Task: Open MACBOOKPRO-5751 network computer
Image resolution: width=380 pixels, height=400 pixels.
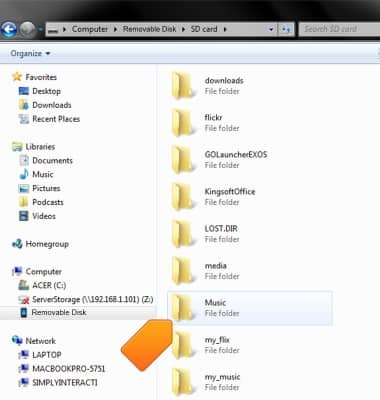Action: 68,369
